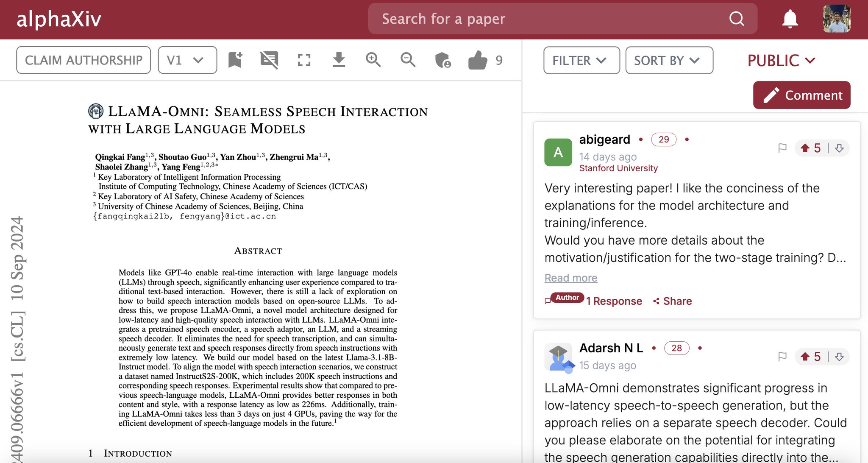Click the Abstract heading
Viewport: 868px width, 463px height.
(x=258, y=251)
